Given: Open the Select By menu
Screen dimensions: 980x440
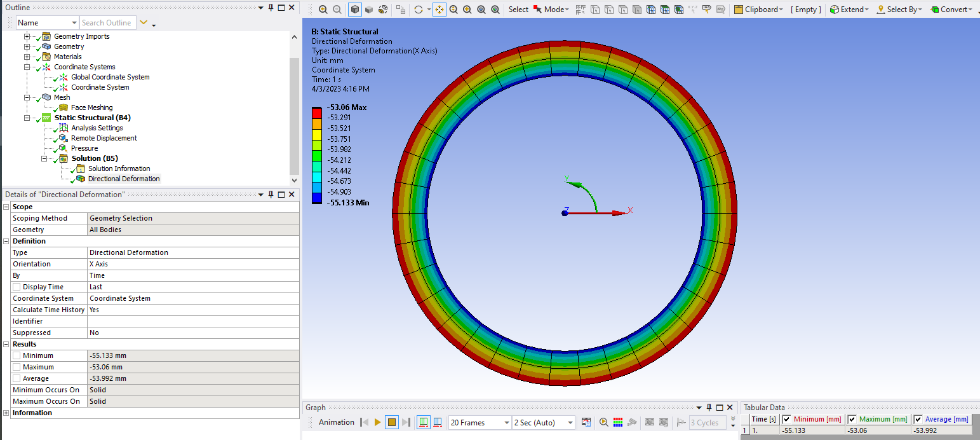Looking at the screenshot, I should (899, 10).
